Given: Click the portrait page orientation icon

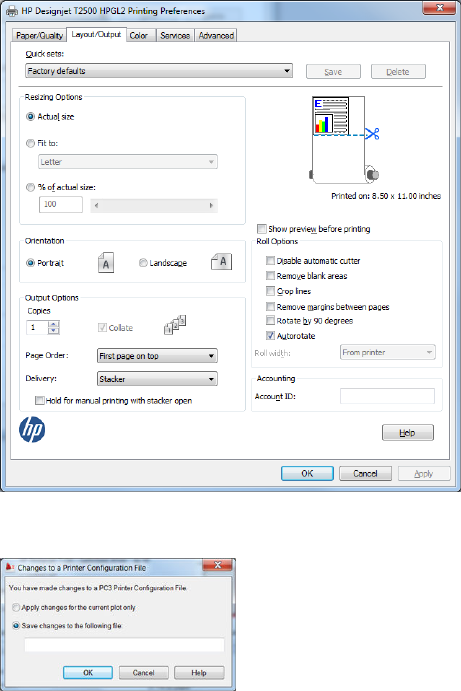Looking at the screenshot, I should pyautogui.click(x=106, y=263).
